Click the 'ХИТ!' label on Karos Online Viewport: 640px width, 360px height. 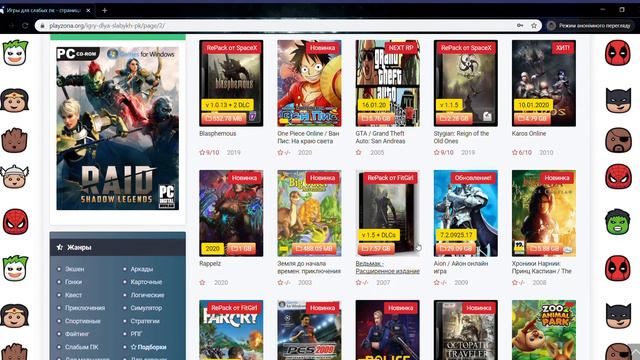coord(562,48)
